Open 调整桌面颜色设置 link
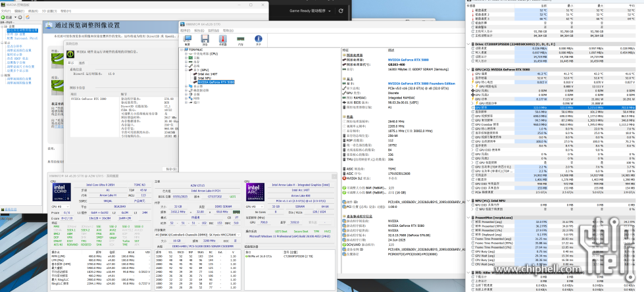The width and height of the screenshot is (644, 292). click(19, 50)
